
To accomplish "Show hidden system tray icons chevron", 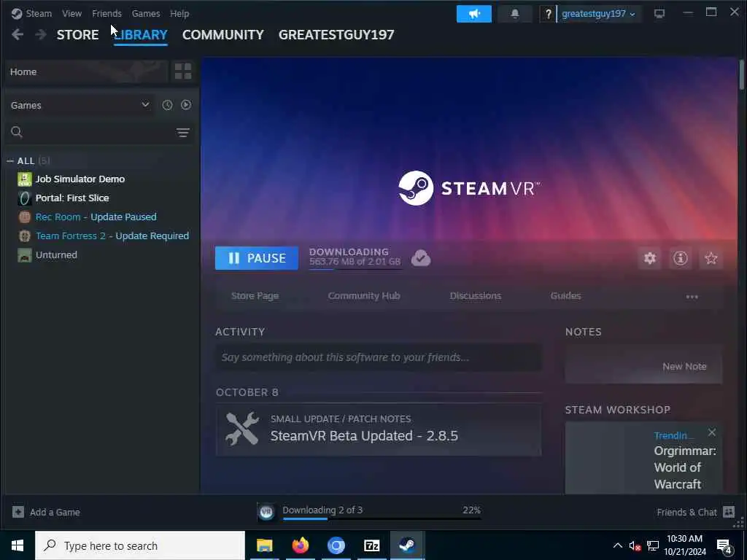I will point(617,545).
